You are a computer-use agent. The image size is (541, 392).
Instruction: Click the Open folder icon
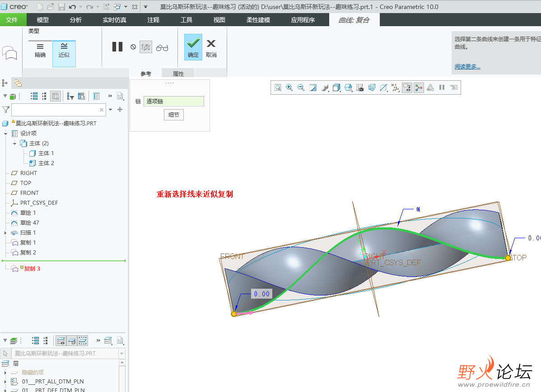[51, 7]
